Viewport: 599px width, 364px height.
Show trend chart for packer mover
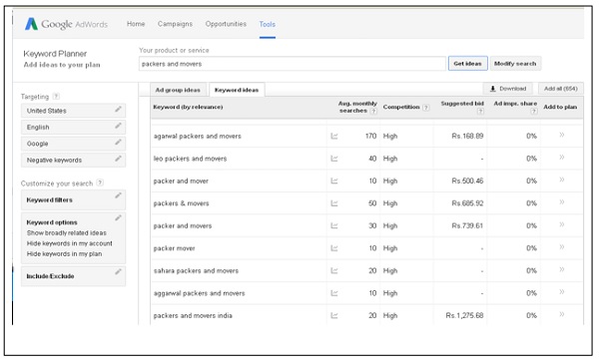[x=334, y=248]
